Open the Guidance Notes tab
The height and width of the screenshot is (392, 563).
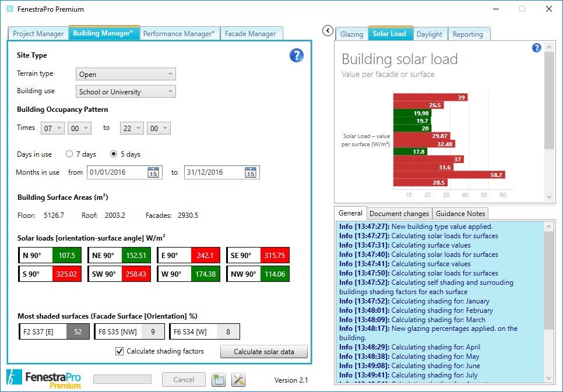point(460,214)
